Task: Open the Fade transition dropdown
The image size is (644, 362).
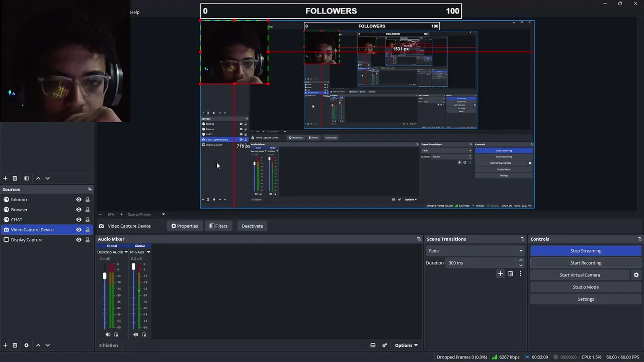Action: point(475,251)
